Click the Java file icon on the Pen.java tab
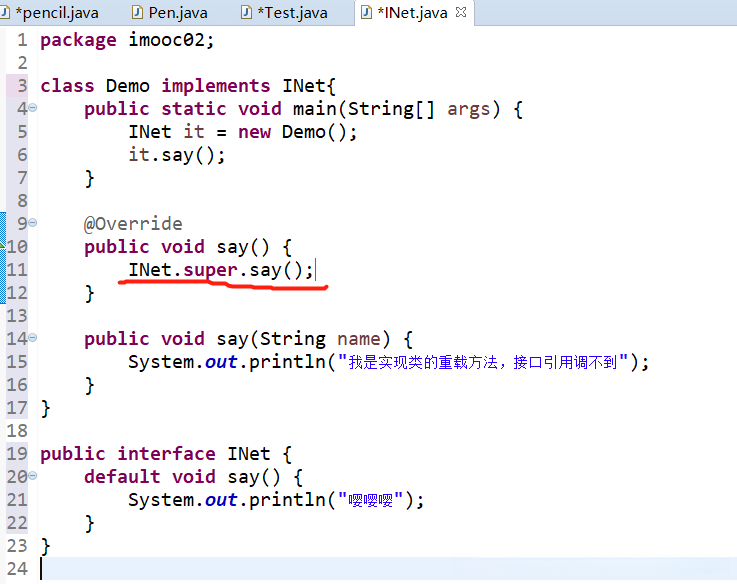737x584 pixels. (137, 12)
